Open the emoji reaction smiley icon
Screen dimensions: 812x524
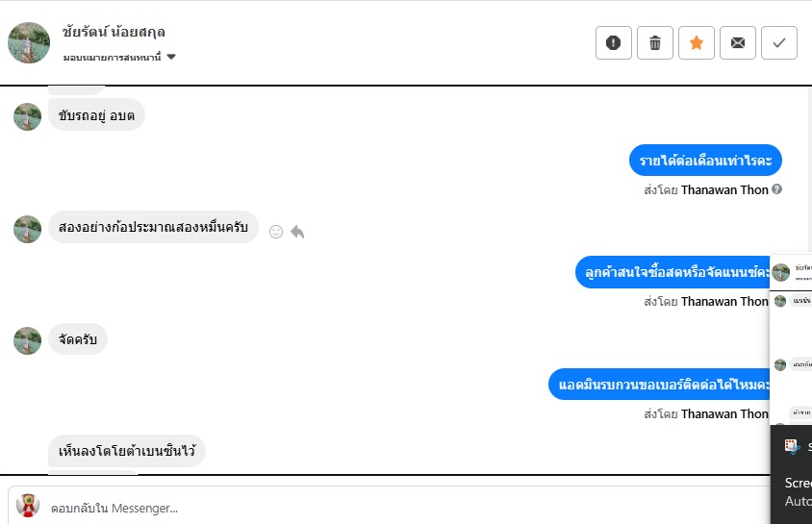276,232
